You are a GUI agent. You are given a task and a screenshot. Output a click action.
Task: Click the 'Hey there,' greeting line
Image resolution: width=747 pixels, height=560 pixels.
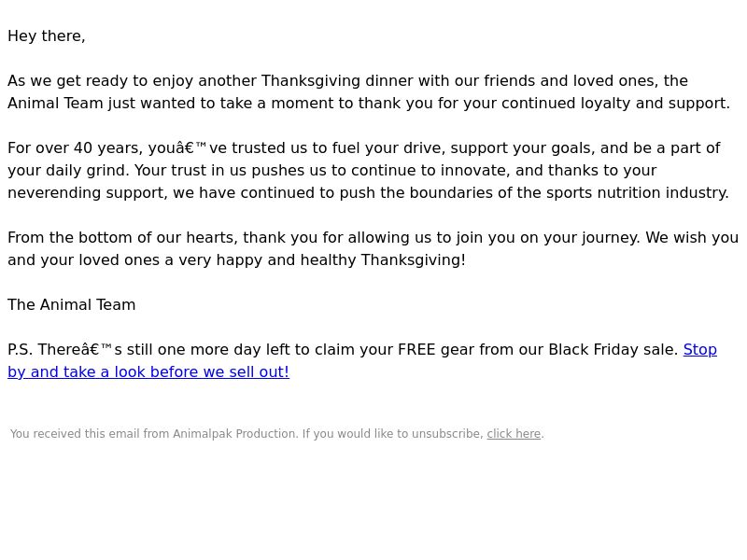click(x=47, y=36)
